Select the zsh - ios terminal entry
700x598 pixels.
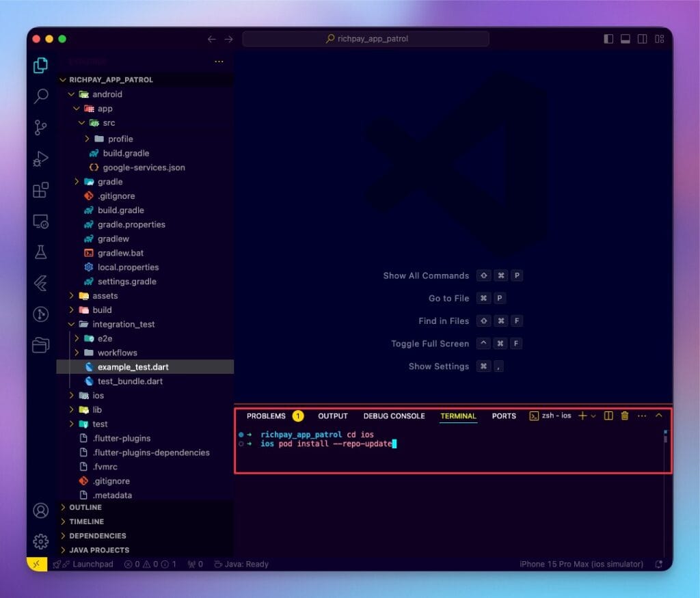(x=550, y=416)
